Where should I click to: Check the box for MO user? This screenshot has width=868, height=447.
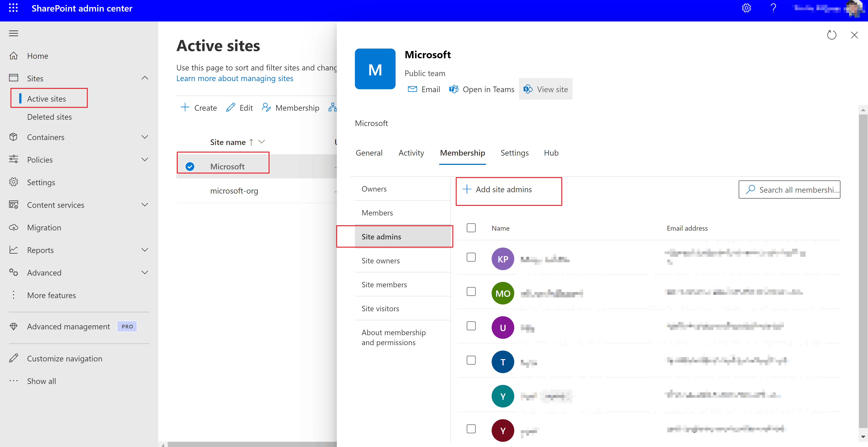[471, 292]
